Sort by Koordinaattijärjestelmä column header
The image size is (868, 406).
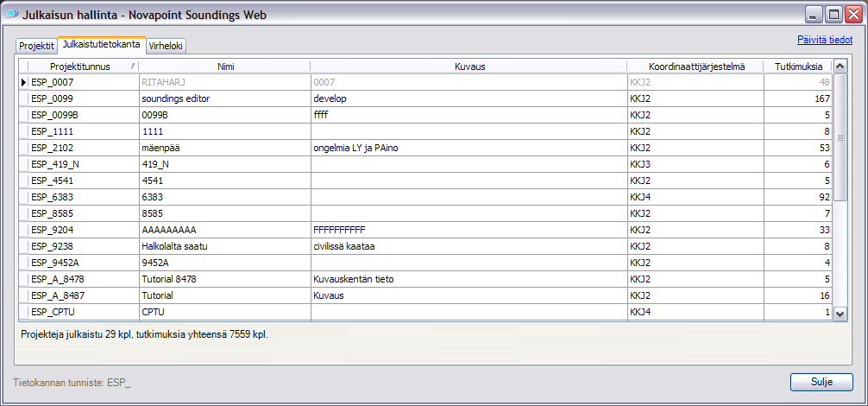tap(695, 67)
